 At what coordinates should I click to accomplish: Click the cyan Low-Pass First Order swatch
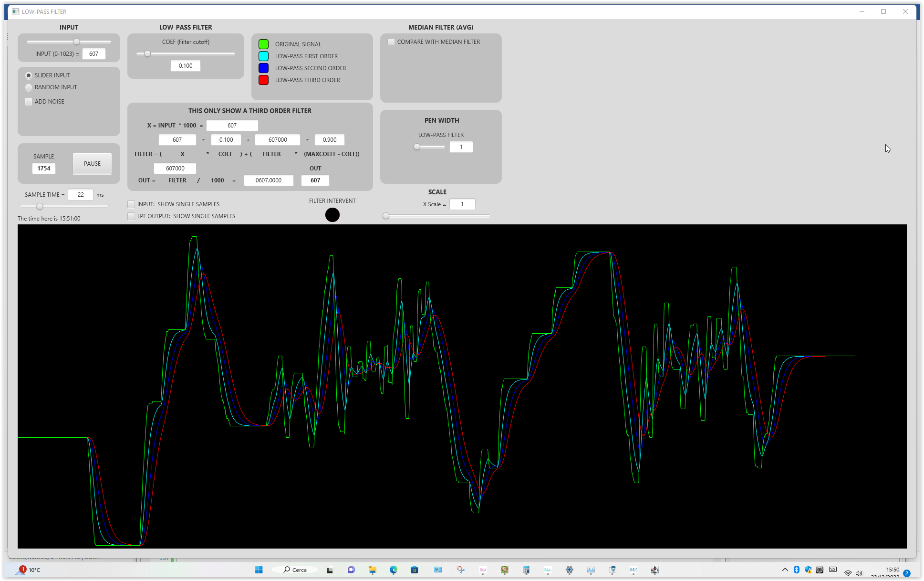(263, 56)
